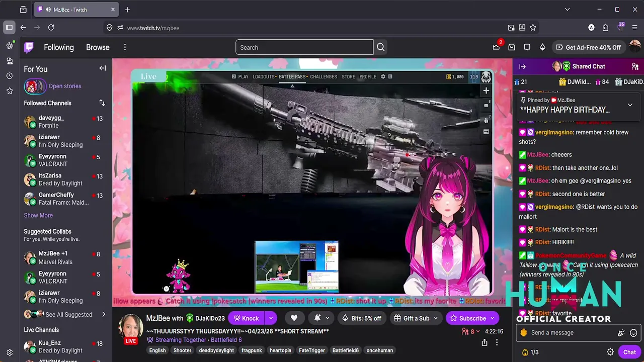This screenshot has width=644, height=362.
Task: Click the Show More link
Action: point(38,215)
